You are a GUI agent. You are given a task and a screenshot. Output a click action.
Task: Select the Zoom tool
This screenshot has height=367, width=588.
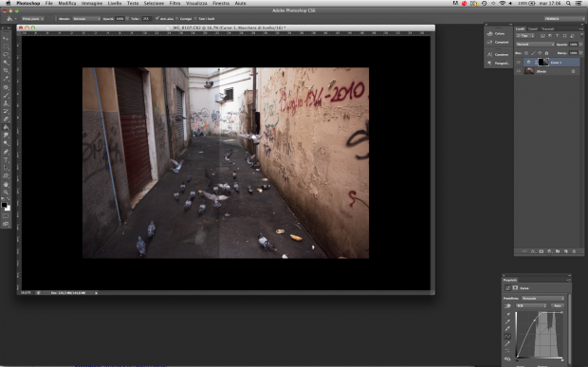click(6, 193)
